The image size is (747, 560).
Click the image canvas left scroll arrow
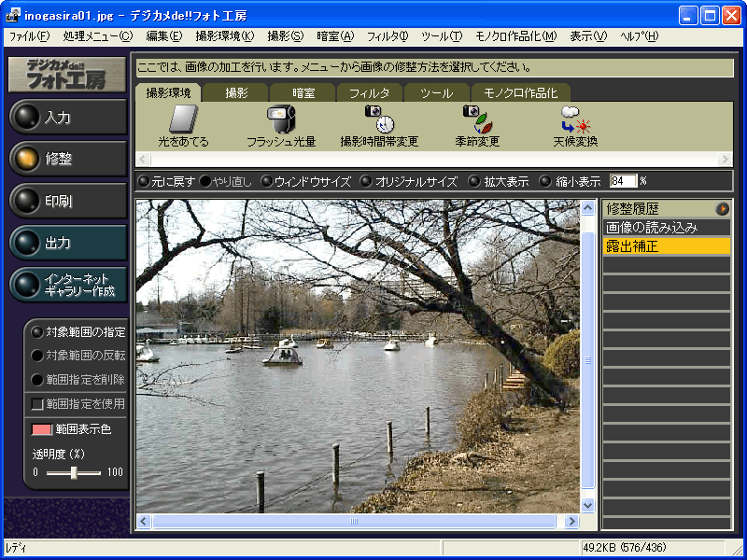tap(144, 522)
